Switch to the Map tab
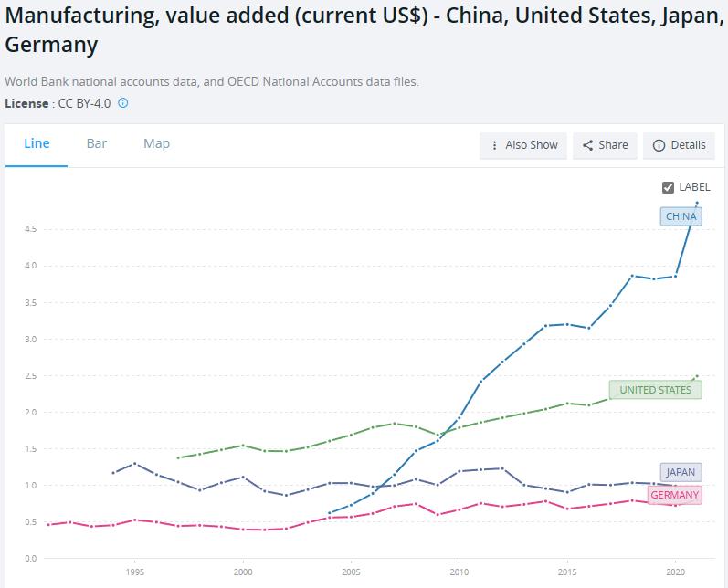The image size is (728, 588). pos(156,143)
